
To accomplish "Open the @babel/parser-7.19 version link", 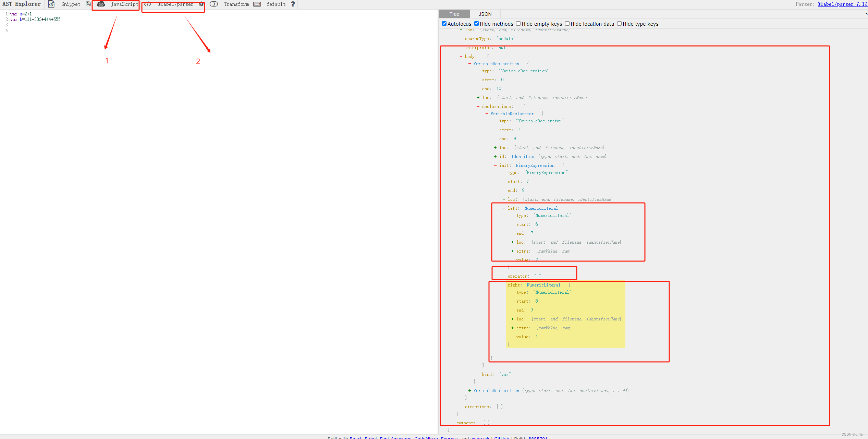I will click(x=842, y=4).
